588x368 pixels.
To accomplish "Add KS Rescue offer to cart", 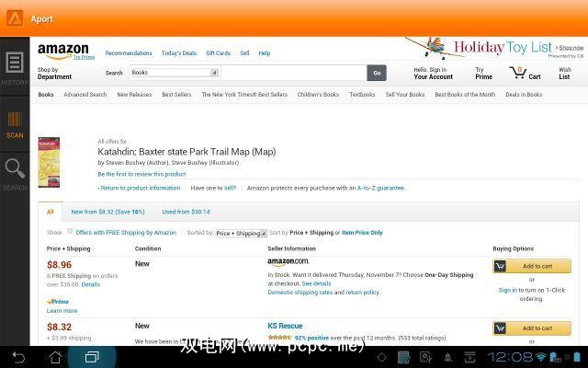I will point(532,328).
